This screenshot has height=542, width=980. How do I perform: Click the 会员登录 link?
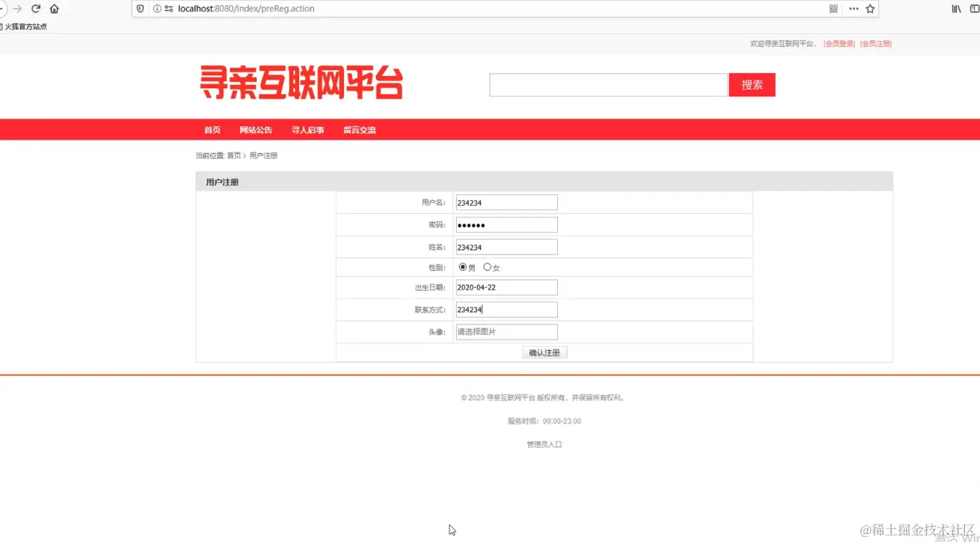coord(839,44)
